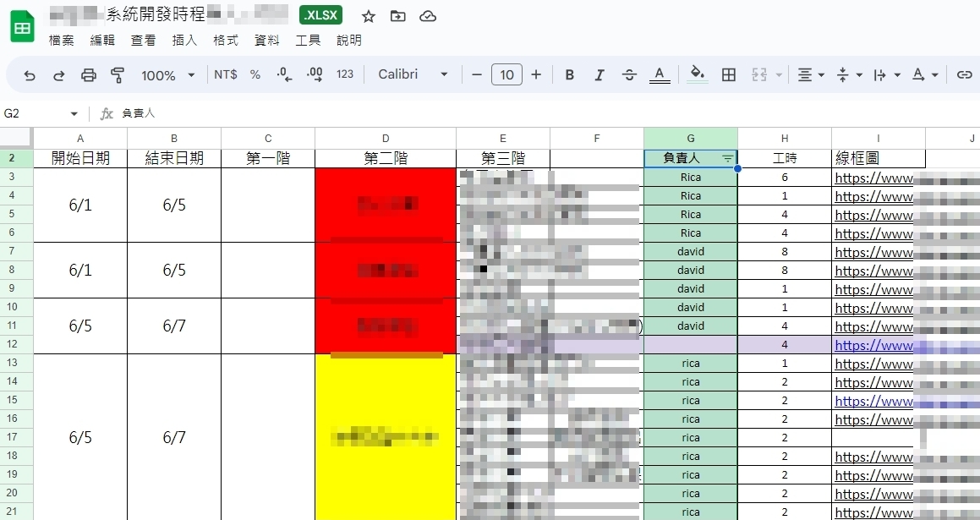Image resolution: width=980 pixels, height=520 pixels.
Task: Click the increase font size plus button
Action: click(x=536, y=75)
